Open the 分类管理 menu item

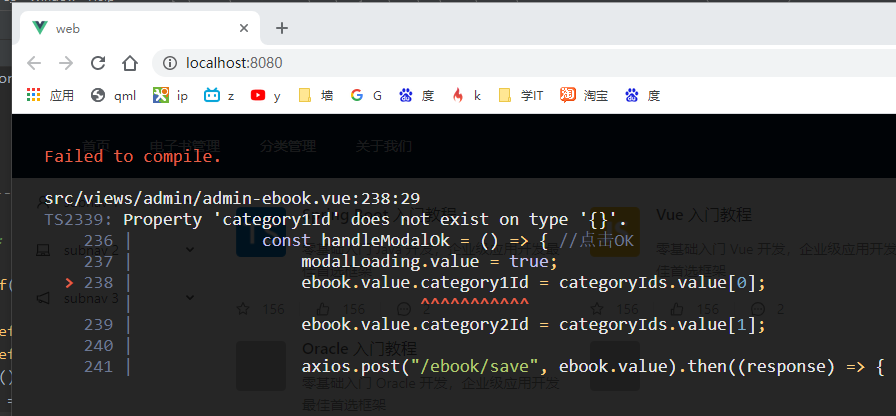[x=288, y=146]
